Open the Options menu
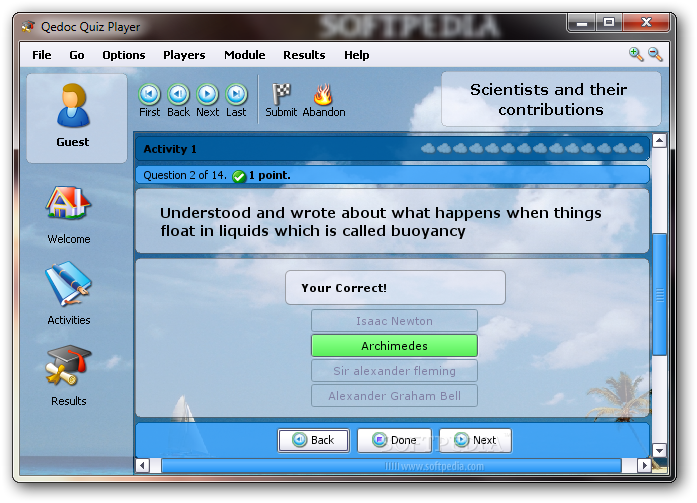The width and height of the screenshot is (697, 503). 124,55
